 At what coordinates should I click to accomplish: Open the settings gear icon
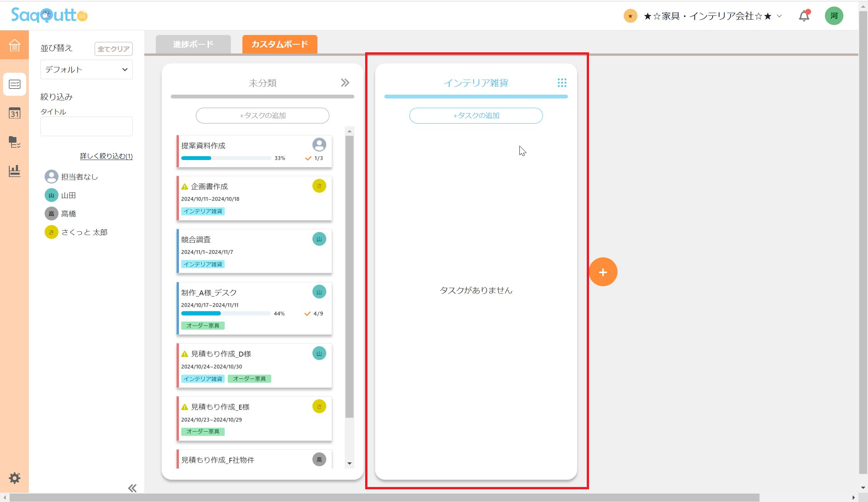pyautogui.click(x=15, y=478)
